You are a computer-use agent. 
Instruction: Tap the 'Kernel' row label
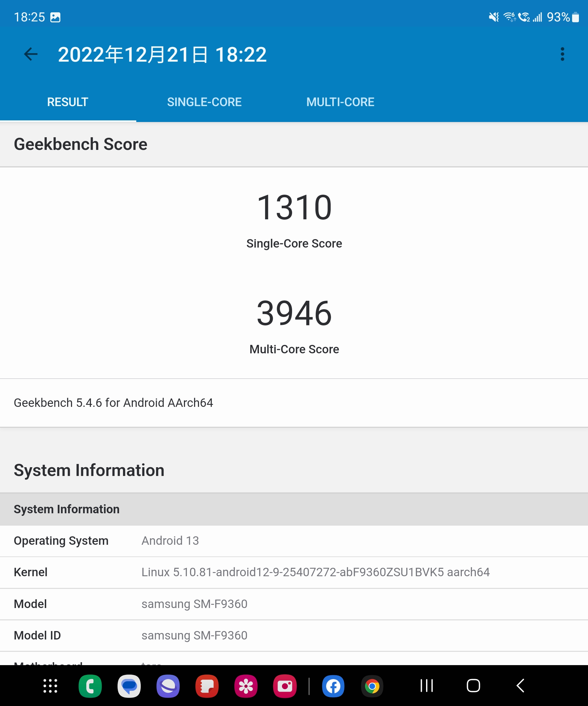tap(31, 572)
